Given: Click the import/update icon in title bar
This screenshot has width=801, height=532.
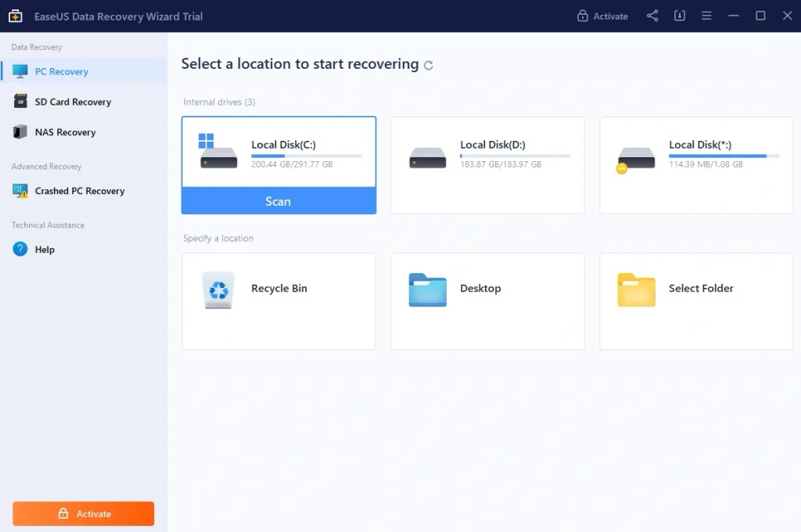Looking at the screenshot, I should coord(680,16).
